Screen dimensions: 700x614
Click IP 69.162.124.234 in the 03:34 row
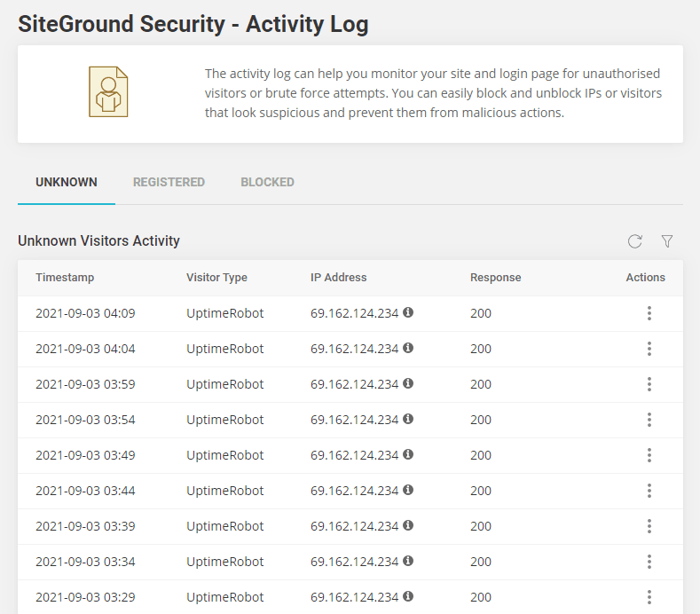[355, 562]
